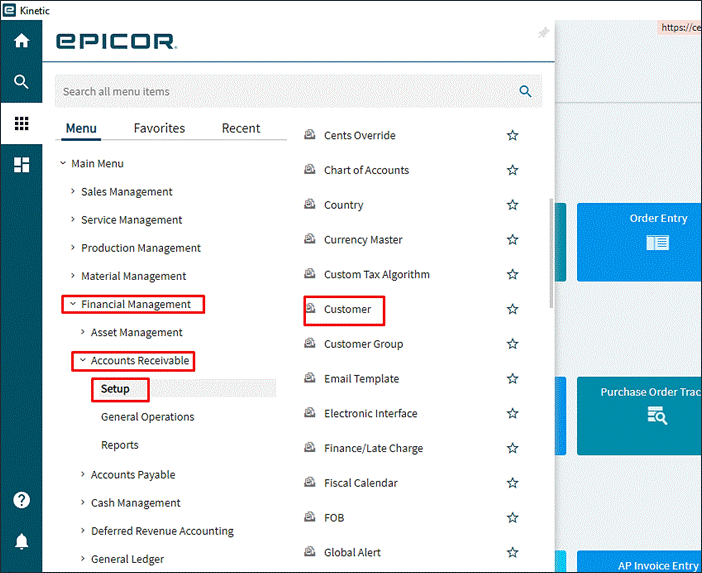Favorite FOB with its star
The image size is (702, 573).
(x=513, y=518)
